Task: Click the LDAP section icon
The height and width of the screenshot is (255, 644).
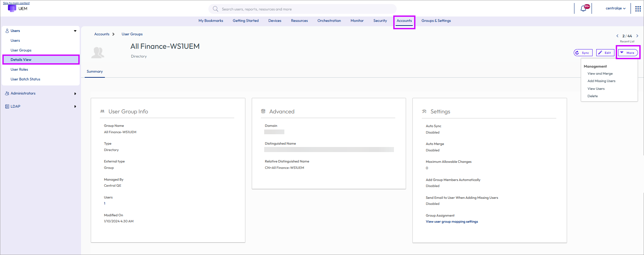Action: coord(7,107)
